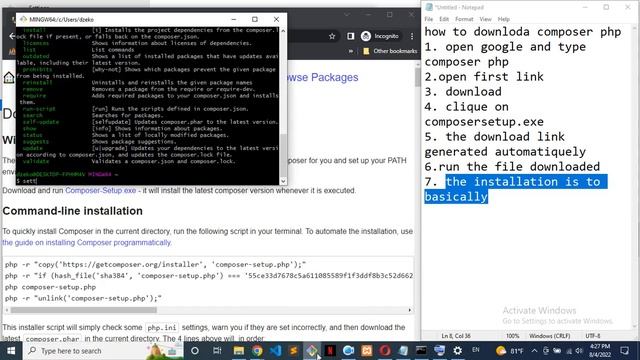The width and height of the screenshot is (640, 360).
Task: Click the Incognito profile indicator
Action: coord(380,36)
